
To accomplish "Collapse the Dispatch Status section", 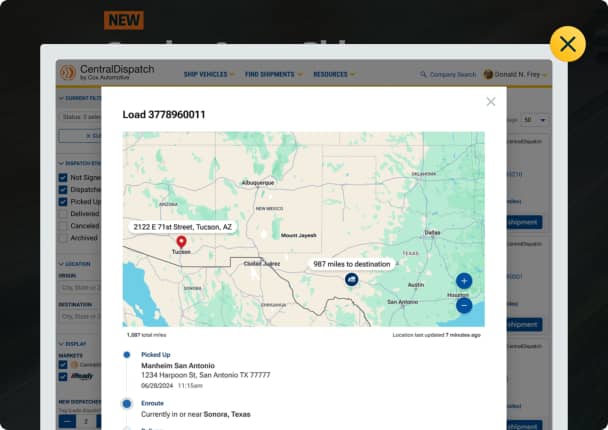I will pos(80,163).
